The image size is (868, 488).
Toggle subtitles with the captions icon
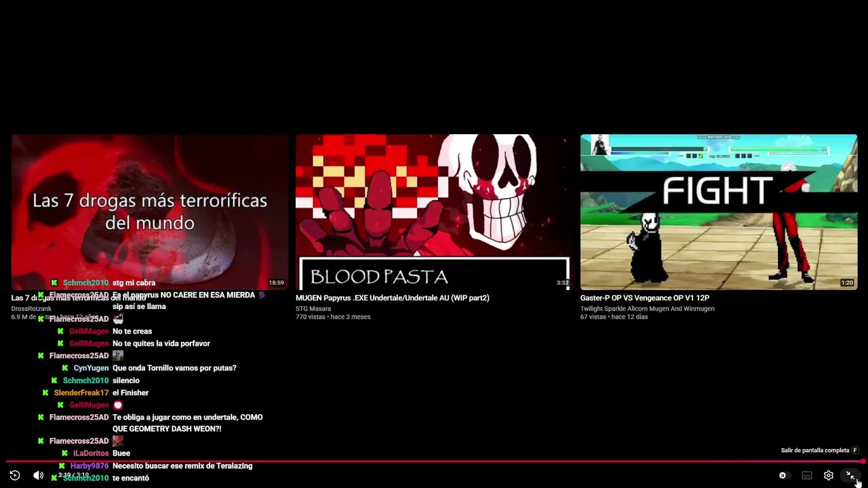pyautogui.click(x=807, y=476)
